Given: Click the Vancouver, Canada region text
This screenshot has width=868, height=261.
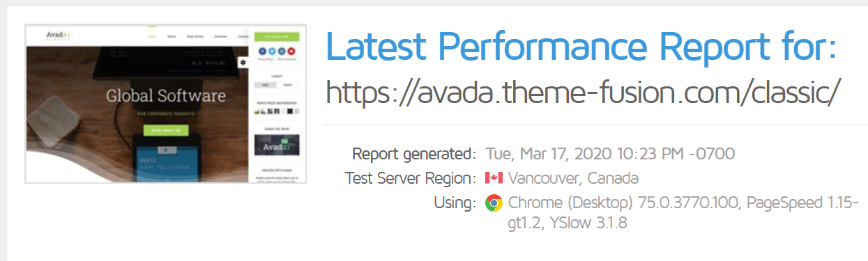Looking at the screenshot, I should click(x=573, y=177).
